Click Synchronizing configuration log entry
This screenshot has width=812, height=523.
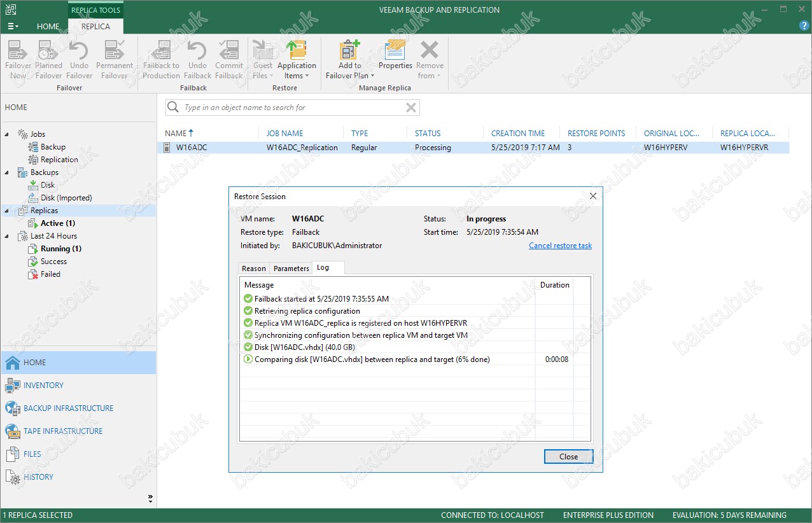[x=361, y=335]
